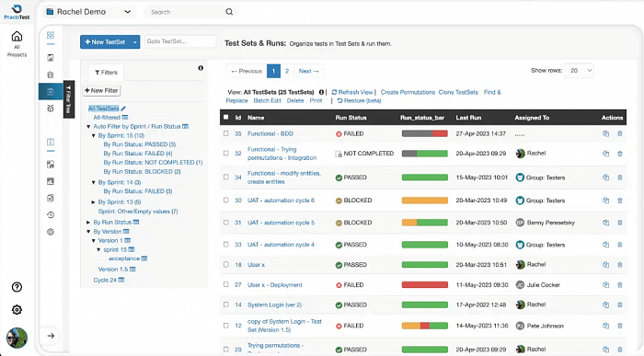Select checkbox for UAT - automation cycle 4
Viewport: 644px width, 356px height.
[226, 245]
